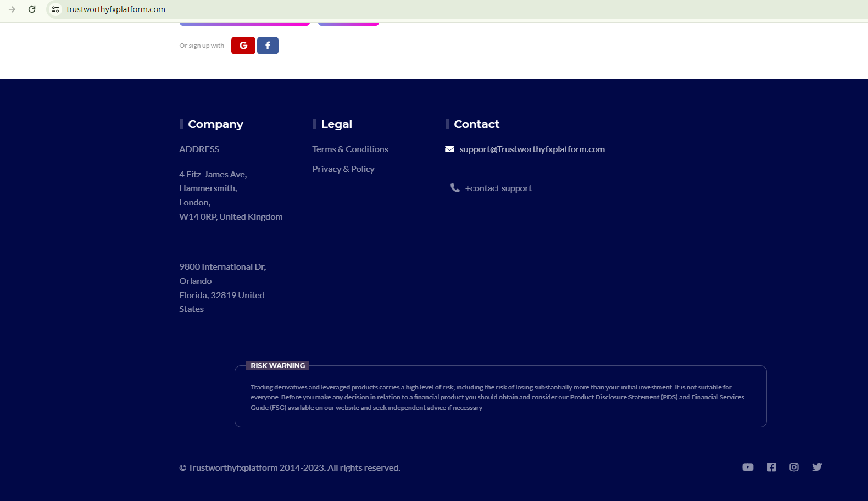The image size is (868, 501).
Task: Open the Facebook footer icon
Action: pyautogui.click(x=771, y=467)
